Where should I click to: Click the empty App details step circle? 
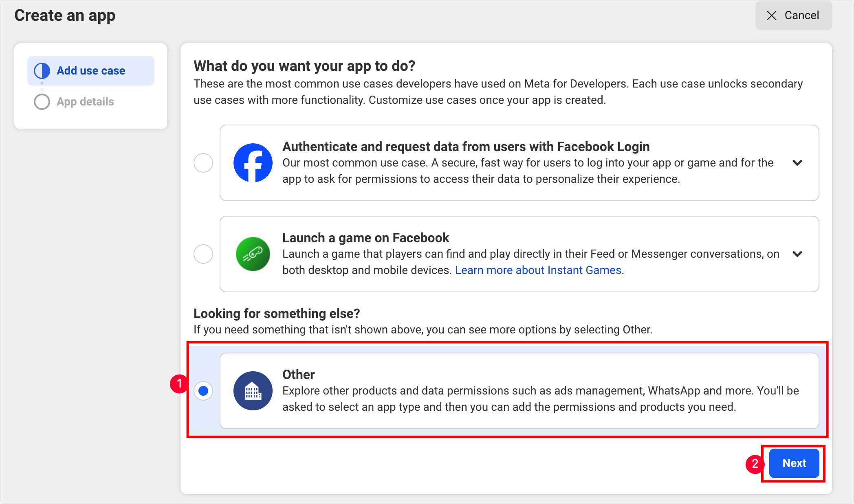42,102
